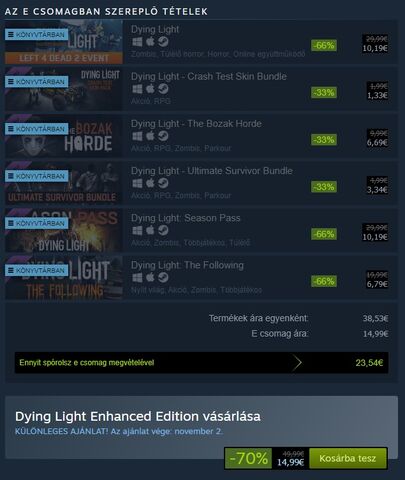Click the -66% badge on Season Pass row

(324, 234)
